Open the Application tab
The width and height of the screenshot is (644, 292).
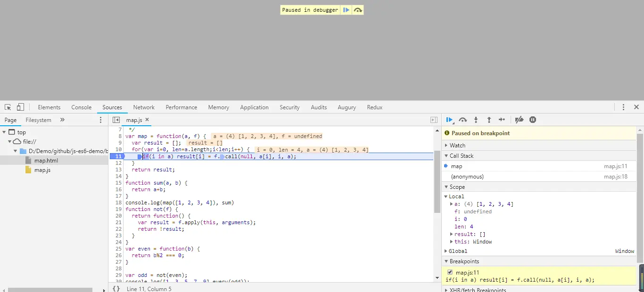(x=254, y=107)
